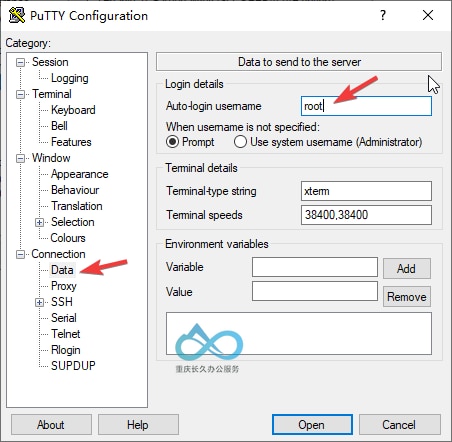Expand the SSH tree node
Image resolution: width=452 pixels, height=442 pixels.
[x=39, y=302]
